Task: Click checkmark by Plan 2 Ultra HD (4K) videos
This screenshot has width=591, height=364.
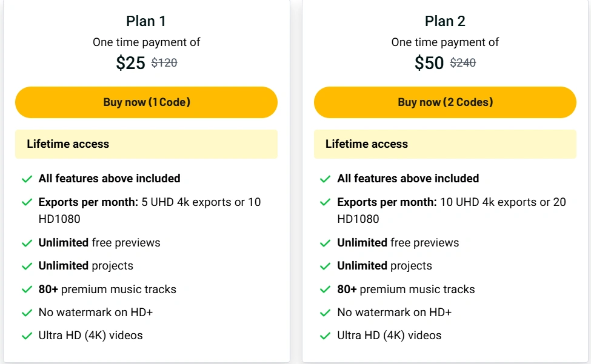Action: [x=326, y=336]
